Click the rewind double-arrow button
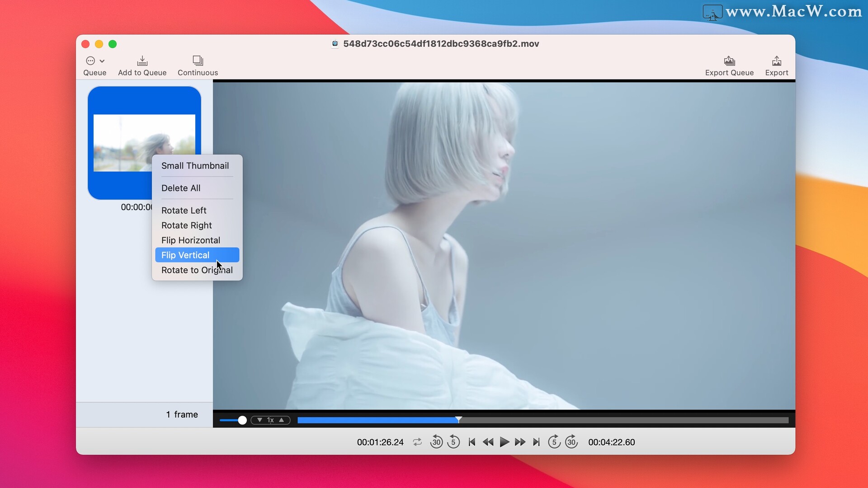Image resolution: width=868 pixels, height=488 pixels. tap(488, 442)
